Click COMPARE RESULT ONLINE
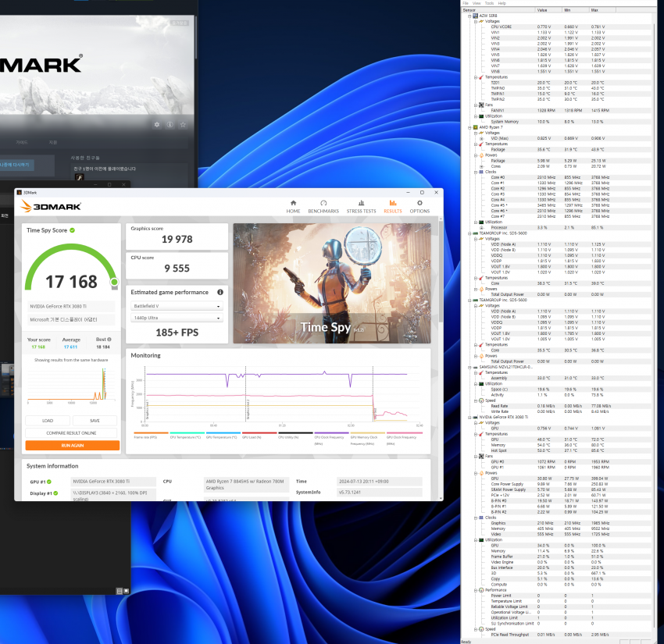 [x=71, y=433]
